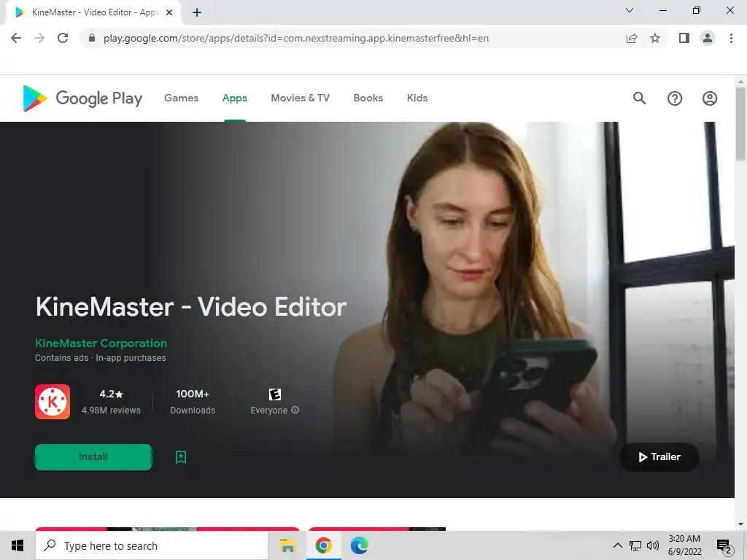The height and width of the screenshot is (560, 747).
Task: Play the app Trailer
Action: 659,457
